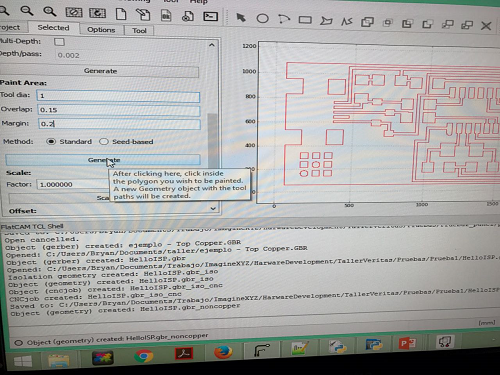Click the 'Open cancelled.' shell line
The width and height of the screenshot is (500, 375).
[42, 240]
